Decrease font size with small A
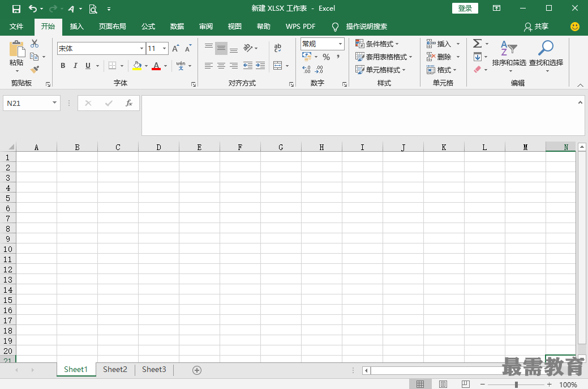Image resolution: width=588 pixels, height=389 pixels. pos(188,48)
